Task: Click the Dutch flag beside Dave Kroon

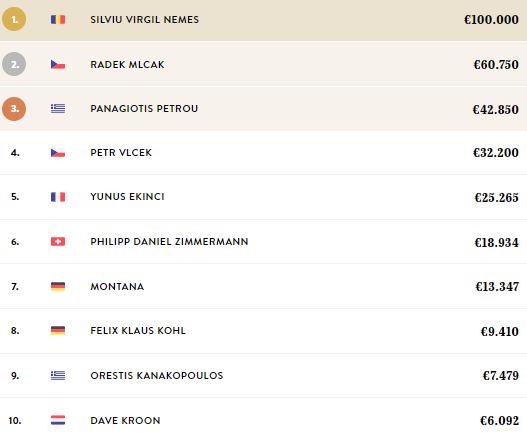Action: click(58, 420)
